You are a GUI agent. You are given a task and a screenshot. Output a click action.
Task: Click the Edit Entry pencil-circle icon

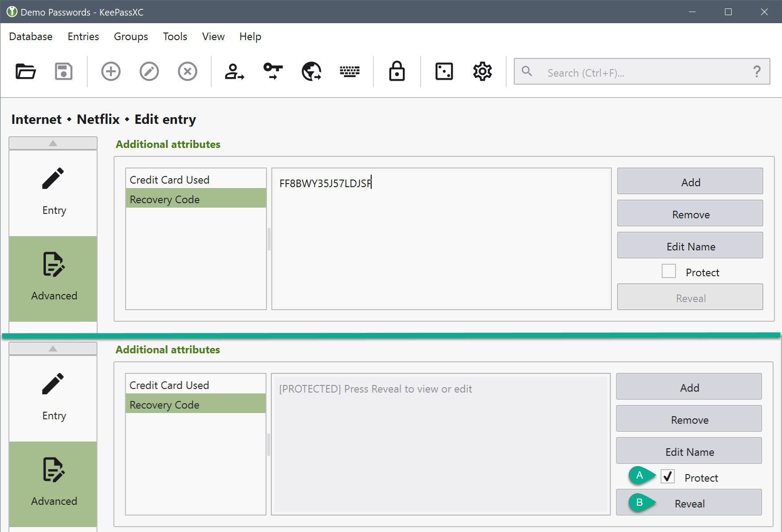coord(149,71)
